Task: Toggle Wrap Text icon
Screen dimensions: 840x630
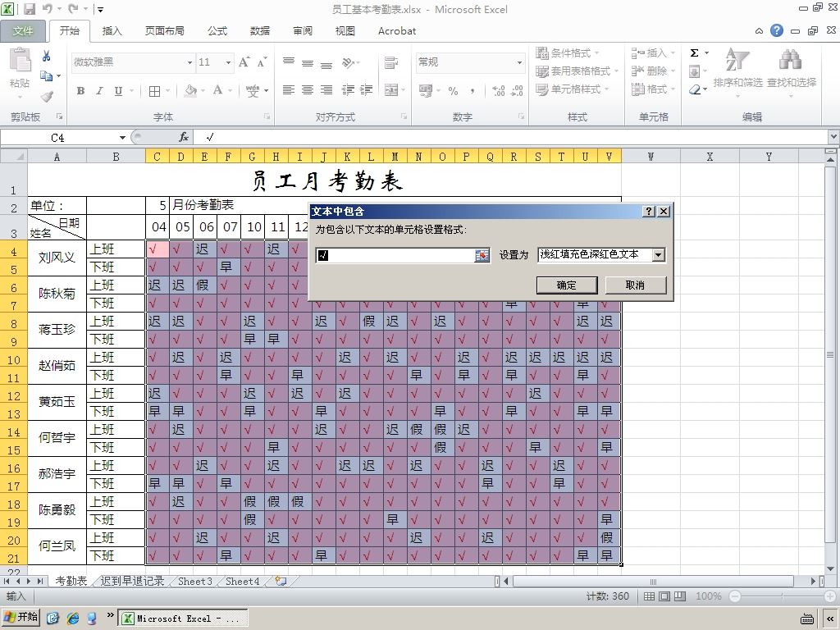Action: coord(391,62)
